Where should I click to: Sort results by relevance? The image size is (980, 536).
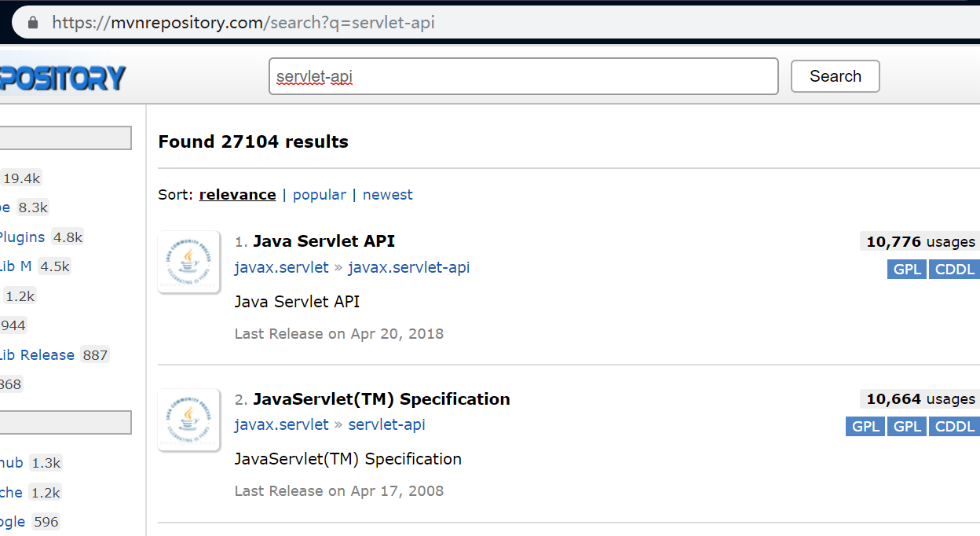(x=237, y=194)
